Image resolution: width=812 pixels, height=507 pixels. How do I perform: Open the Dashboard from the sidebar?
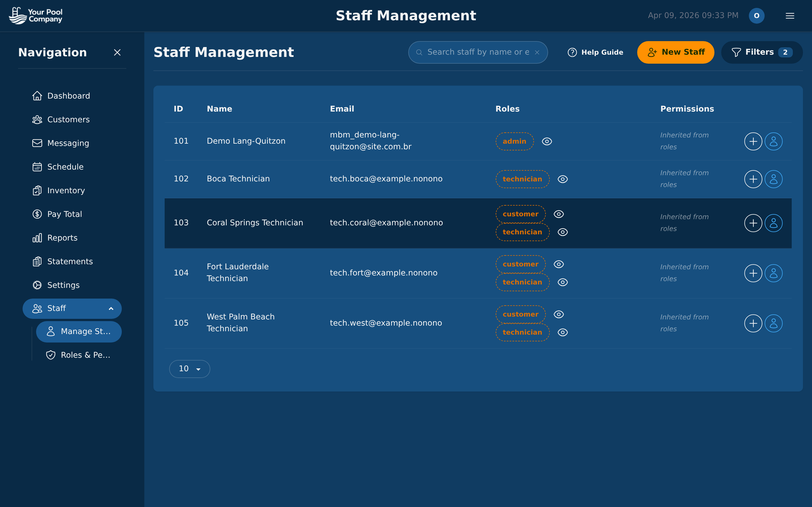tap(69, 95)
